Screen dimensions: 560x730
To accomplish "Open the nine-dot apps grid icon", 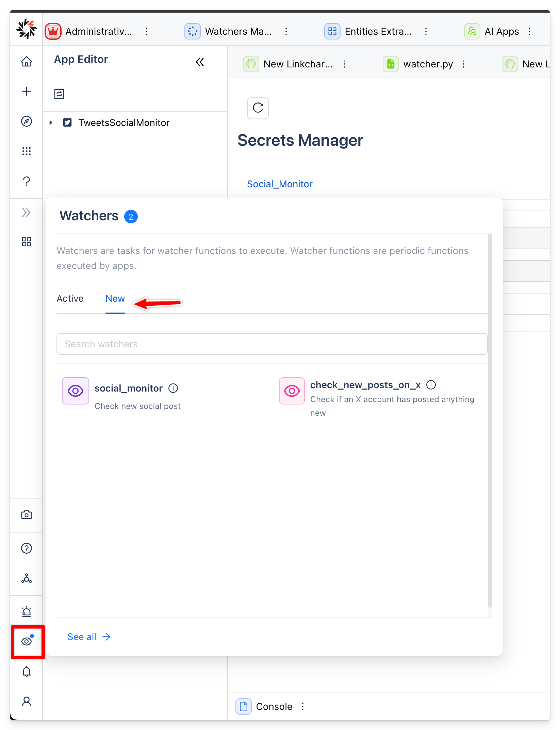I will pos(27,151).
